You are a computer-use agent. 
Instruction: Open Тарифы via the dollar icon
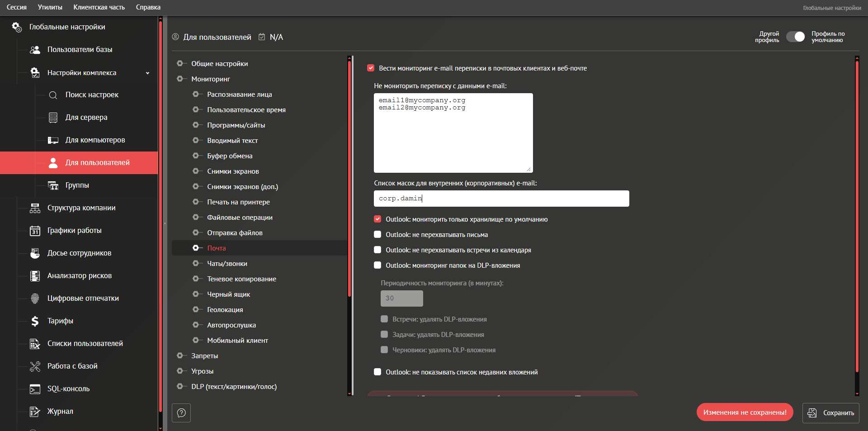click(35, 321)
